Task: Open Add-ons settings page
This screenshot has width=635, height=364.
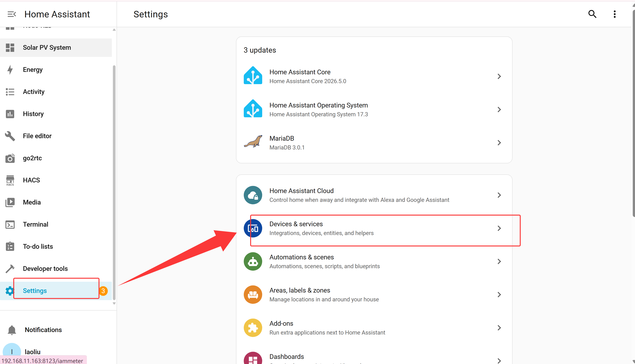Action: pos(374,328)
